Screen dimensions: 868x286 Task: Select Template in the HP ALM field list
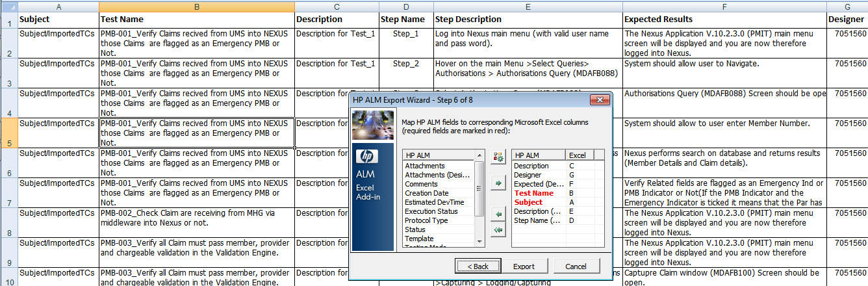pos(439,239)
